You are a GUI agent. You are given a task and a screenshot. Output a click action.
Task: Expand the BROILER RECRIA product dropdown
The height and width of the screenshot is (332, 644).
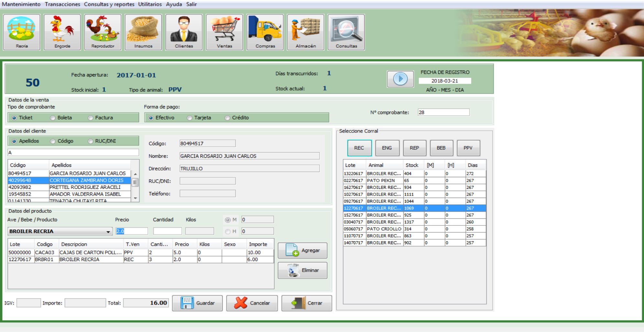point(108,232)
